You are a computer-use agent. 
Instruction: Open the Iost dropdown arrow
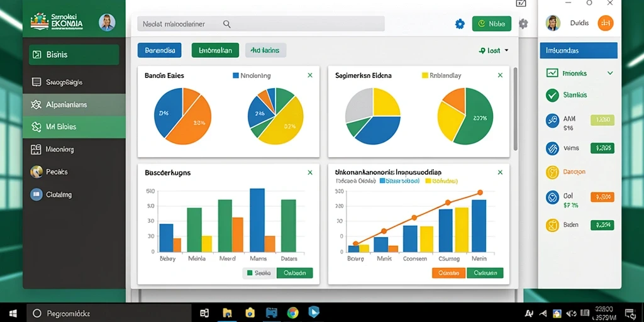(506, 50)
